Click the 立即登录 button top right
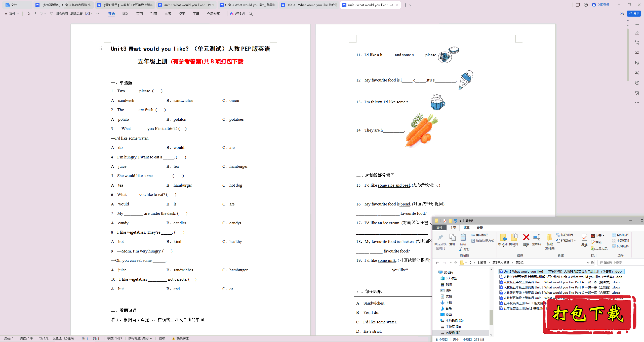644x342 pixels. click(599, 5)
